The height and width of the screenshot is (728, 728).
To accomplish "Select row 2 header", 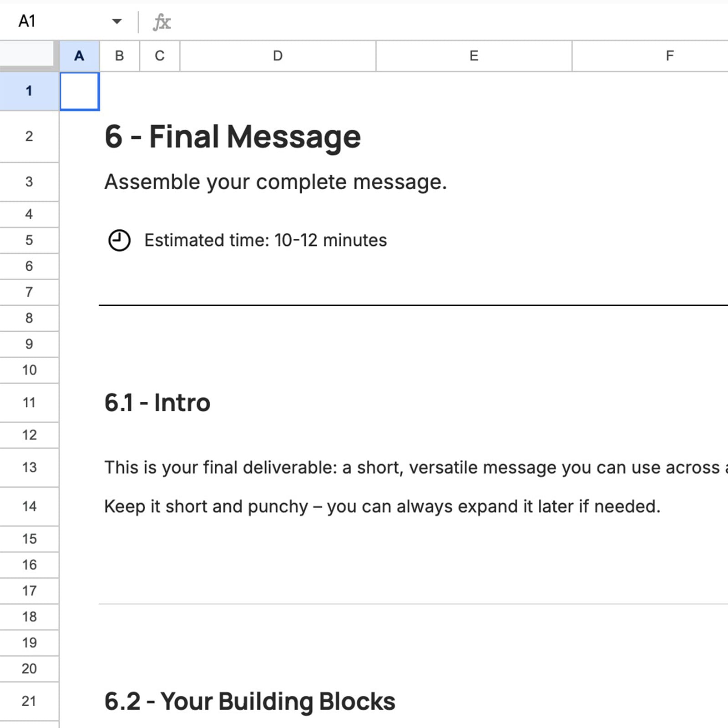I will [29, 136].
